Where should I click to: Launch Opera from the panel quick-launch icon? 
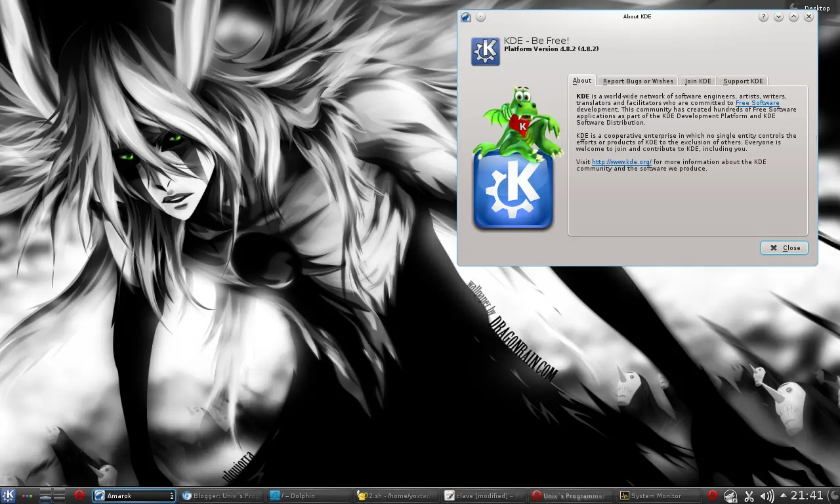coord(79,495)
